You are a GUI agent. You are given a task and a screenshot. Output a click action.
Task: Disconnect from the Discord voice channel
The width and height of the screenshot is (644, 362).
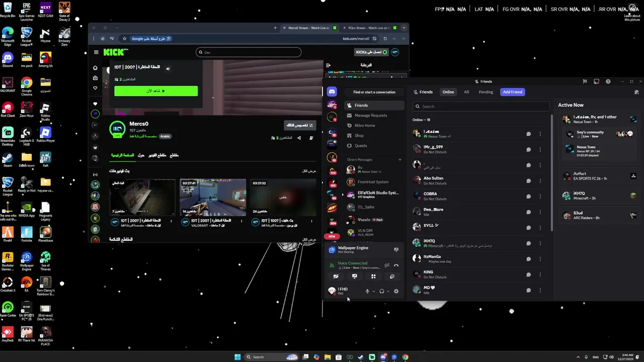point(396,265)
